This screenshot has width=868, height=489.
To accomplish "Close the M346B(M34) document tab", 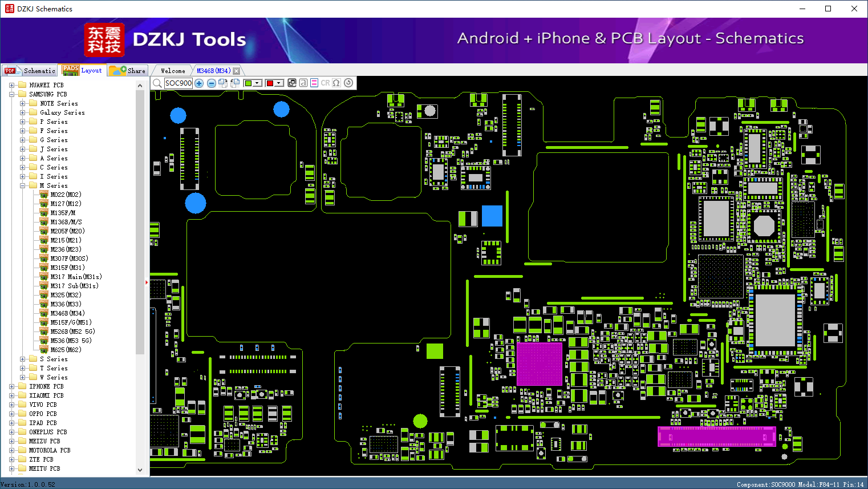I will 237,71.
